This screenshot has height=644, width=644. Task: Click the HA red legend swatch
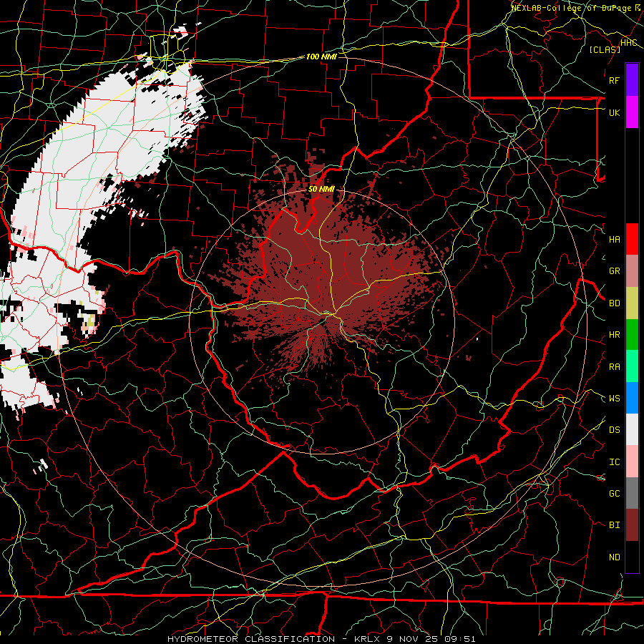632,239
